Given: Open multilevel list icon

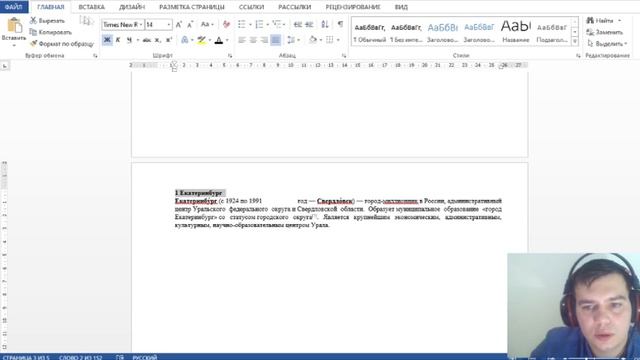Looking at the screenshot, I should [277, 25].
